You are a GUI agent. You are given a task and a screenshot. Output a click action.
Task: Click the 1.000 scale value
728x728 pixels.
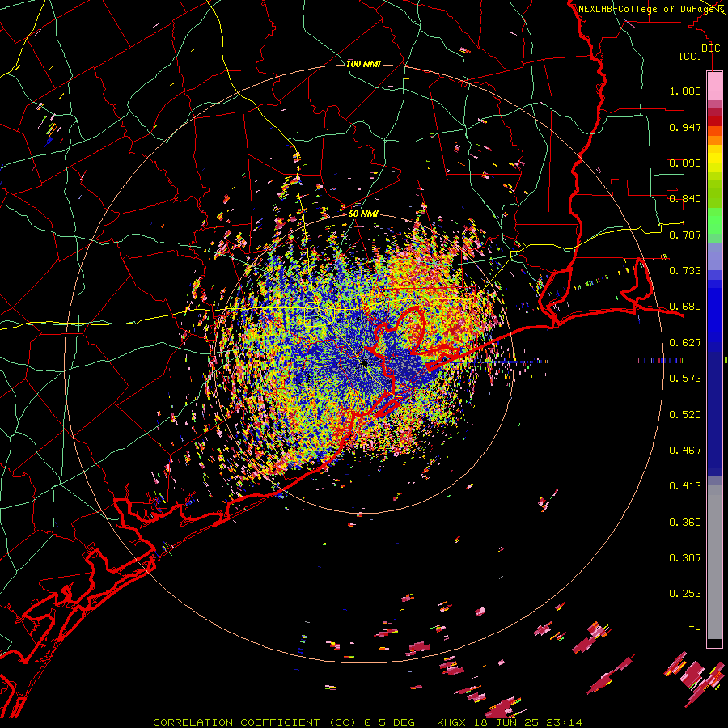point(685,91)
